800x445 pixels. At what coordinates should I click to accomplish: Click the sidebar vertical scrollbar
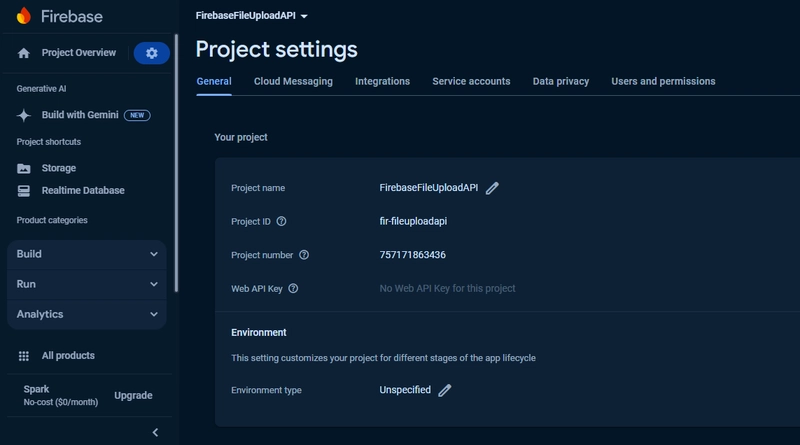[177, 163]
